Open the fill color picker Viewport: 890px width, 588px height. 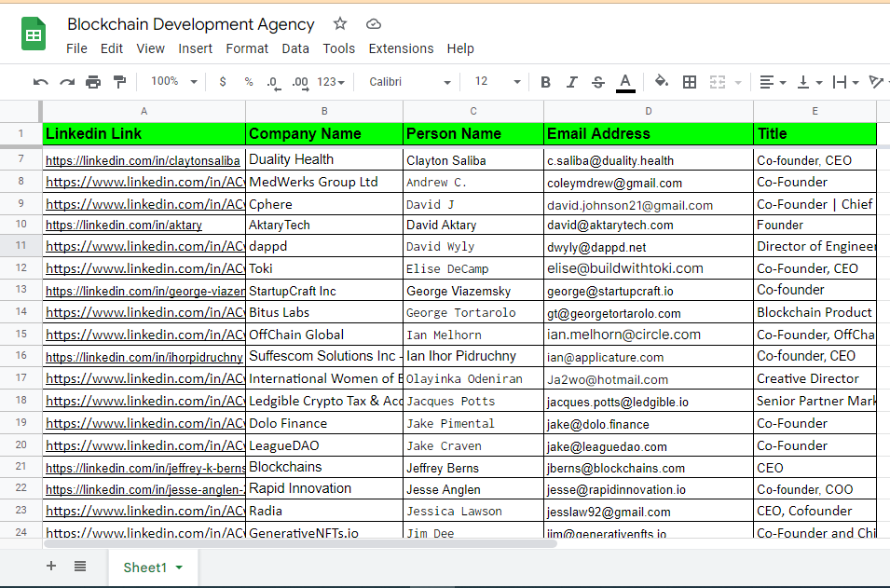tap(662, 82)
